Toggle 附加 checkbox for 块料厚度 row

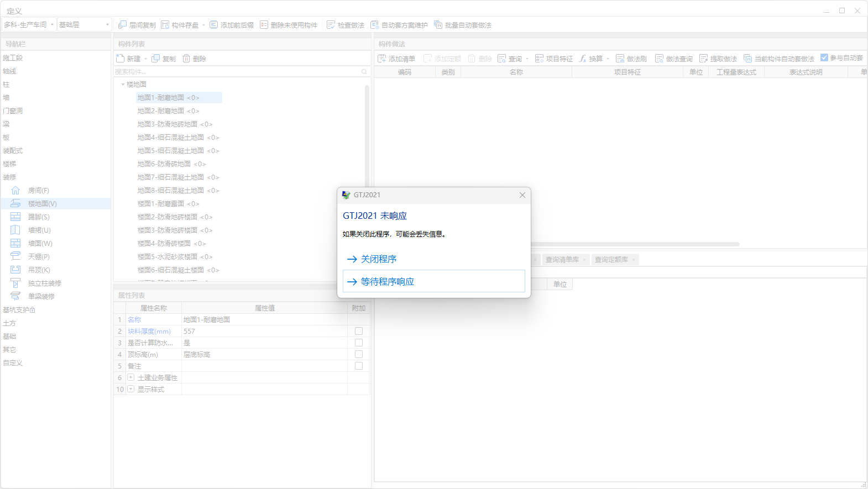tap(359, 331)
